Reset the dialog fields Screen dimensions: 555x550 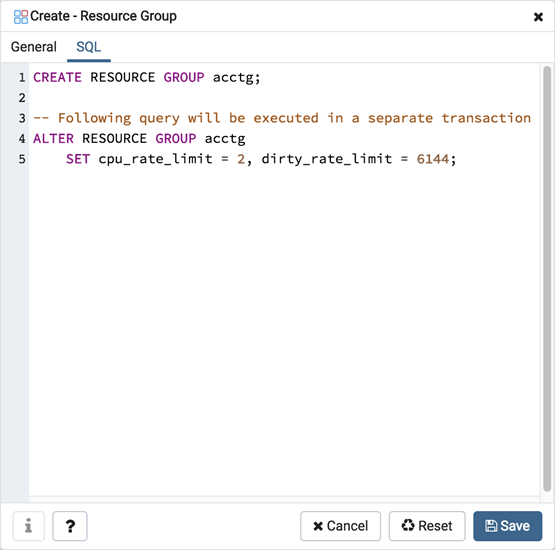coord(427,526)
